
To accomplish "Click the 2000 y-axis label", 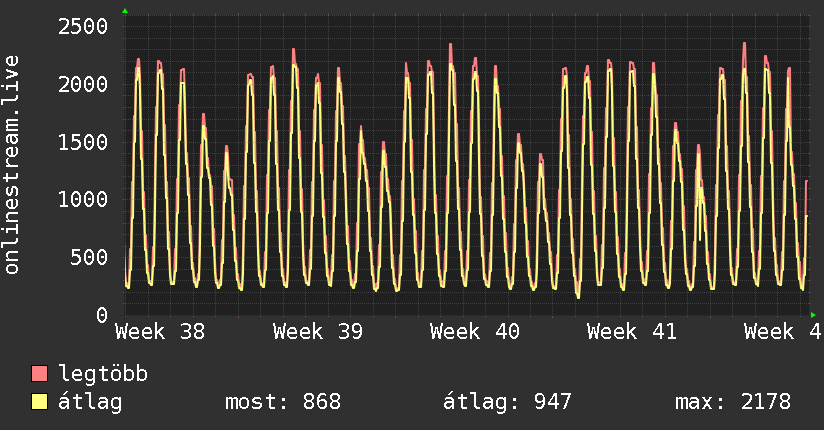I will click(x=83, y=84).
